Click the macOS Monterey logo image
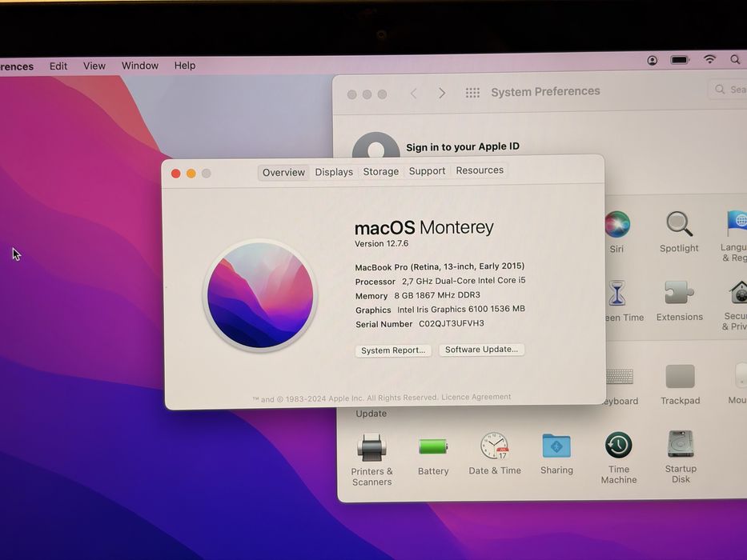The height and width of the screenshot is (560, 747). (x=260, y=295)
